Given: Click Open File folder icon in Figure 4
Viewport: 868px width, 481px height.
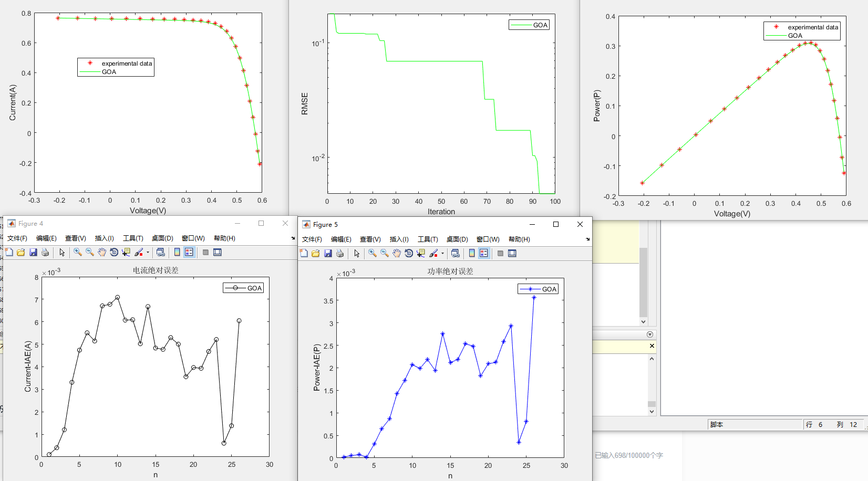Looking at the screenshot, I should [x=21, y=253].
